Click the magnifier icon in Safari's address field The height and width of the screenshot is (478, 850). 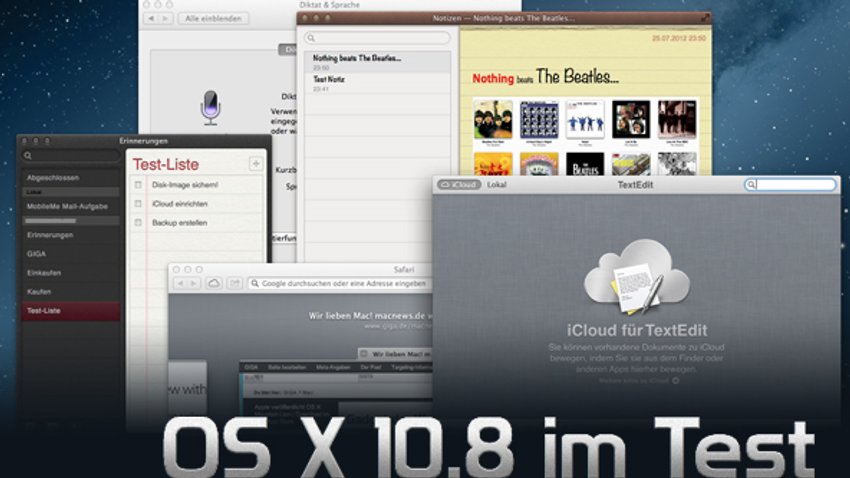(255, 283)
